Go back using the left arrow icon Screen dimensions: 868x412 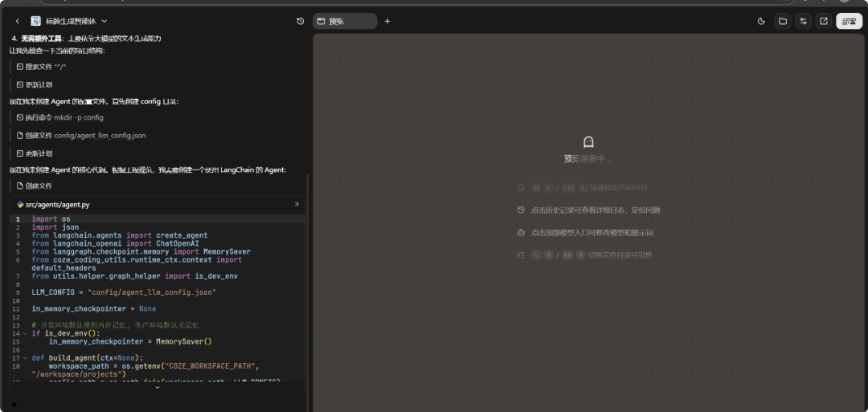pos(17,21)
